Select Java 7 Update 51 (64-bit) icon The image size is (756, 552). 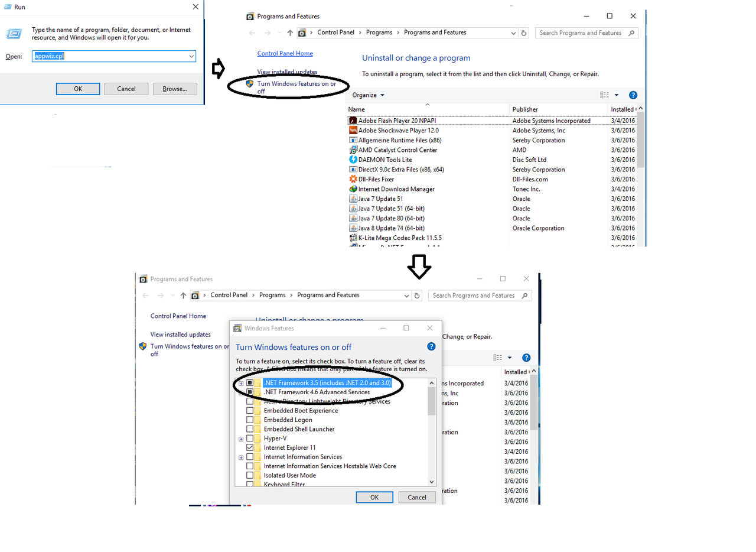[353, 209]
